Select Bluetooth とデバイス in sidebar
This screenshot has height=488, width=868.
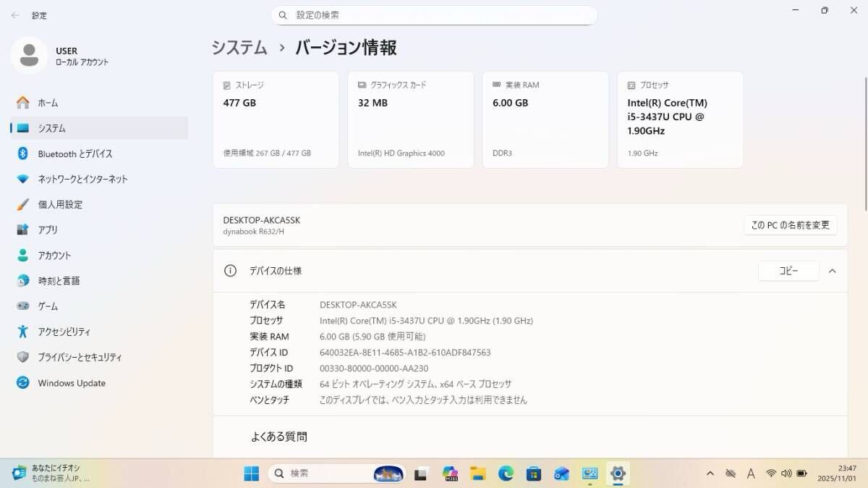click(75, 153)
